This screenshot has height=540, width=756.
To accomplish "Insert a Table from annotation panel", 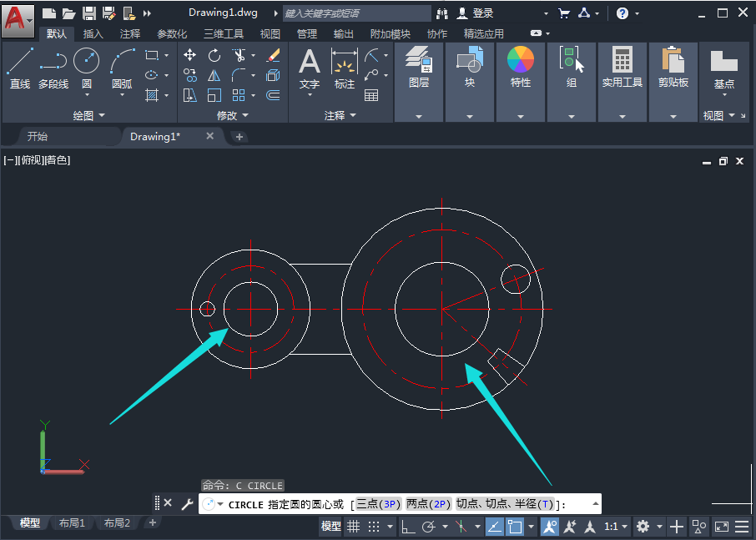I will click(x=371, y=95).
